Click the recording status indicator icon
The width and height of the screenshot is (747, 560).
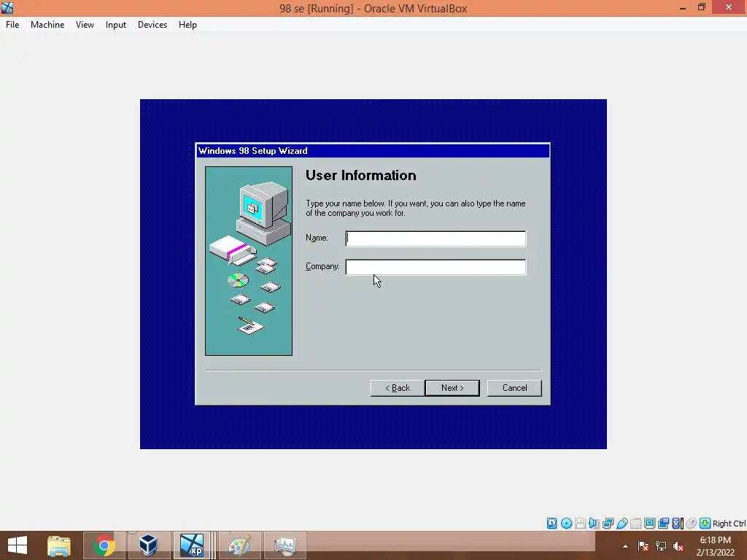tap(663, 524)
